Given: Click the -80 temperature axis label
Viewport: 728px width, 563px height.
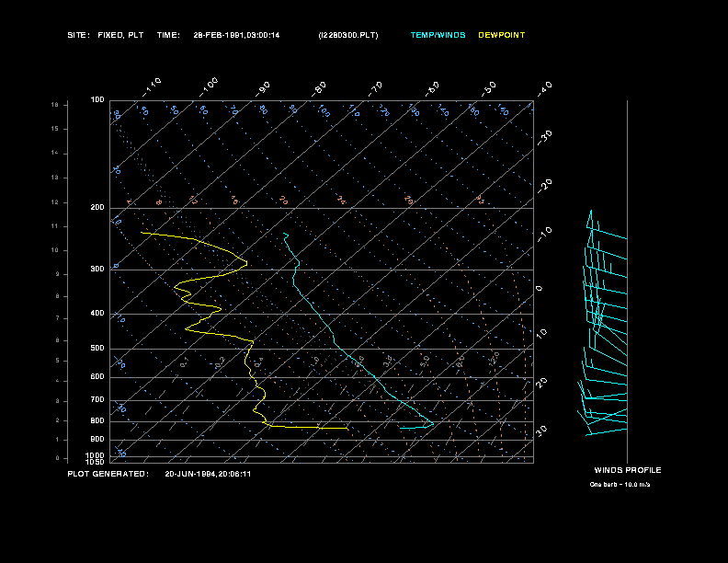Looking at the screenshot, I should [x=319, y=89].
